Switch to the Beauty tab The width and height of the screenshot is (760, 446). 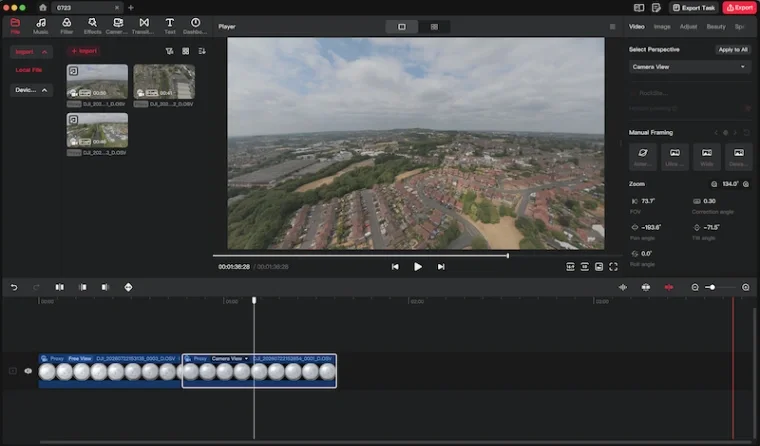coord(716,27)
